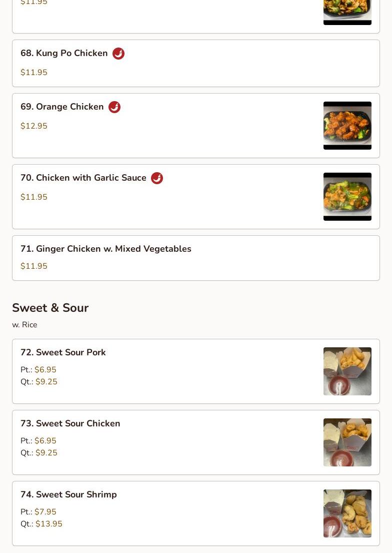Click the $12.95 price of Orange Chicken

pos(34,126)
